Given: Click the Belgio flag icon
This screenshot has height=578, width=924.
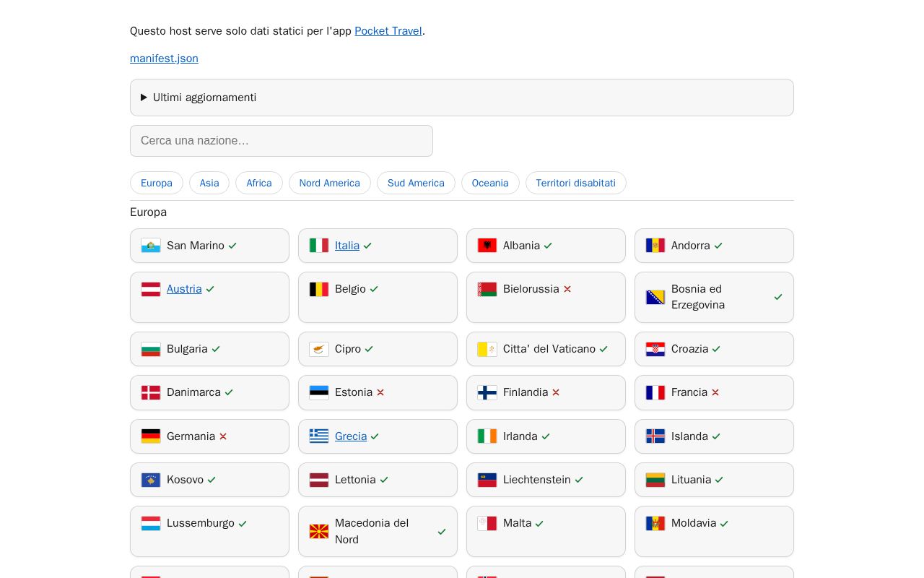Looking at the screenshot, I should pyautogui.click(x=319, y=289).
